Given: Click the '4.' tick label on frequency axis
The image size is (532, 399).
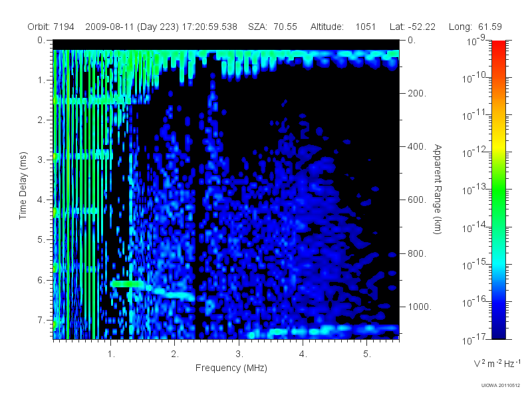Looking at the screenshot, I should [303, 354].
